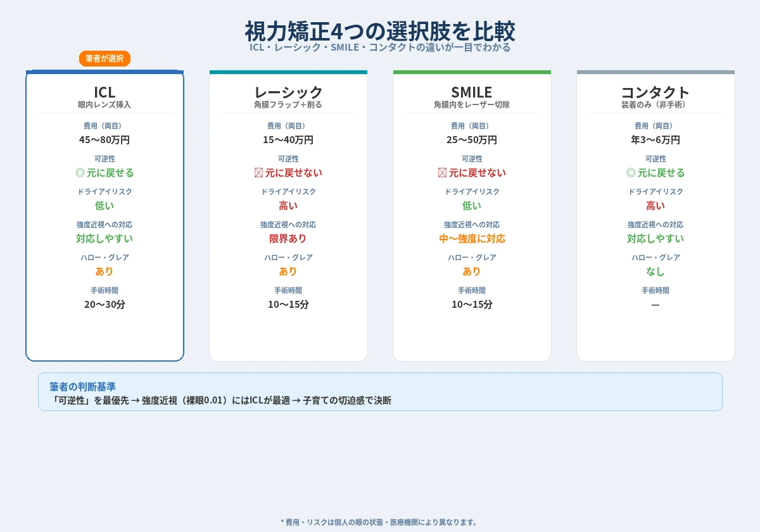Click SMILE dry eye risk value 低い

pyautogui.click(x=472, y=206)
